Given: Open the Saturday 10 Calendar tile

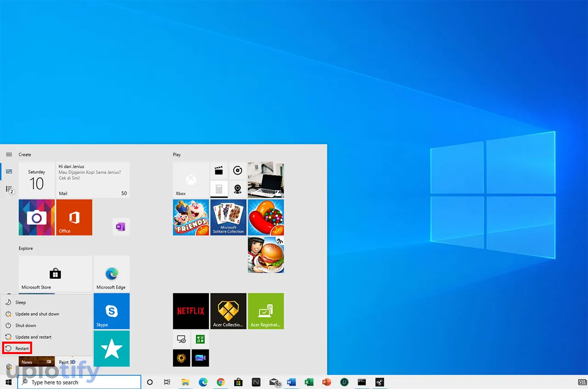Looking at the screenshot, I should pyautogui.click(x=37, y=180).
